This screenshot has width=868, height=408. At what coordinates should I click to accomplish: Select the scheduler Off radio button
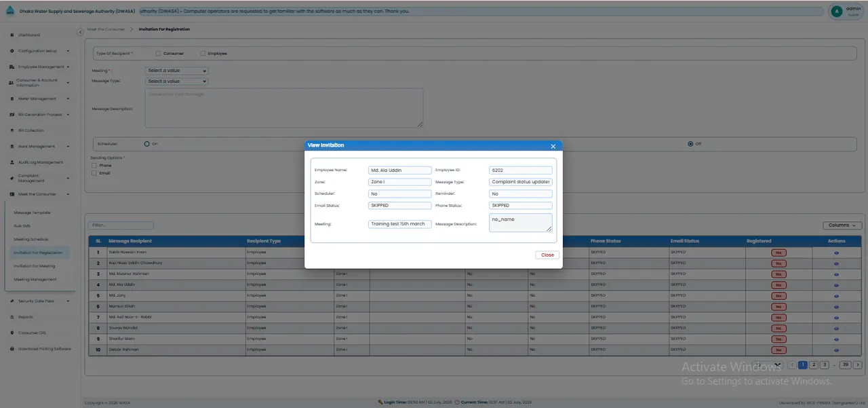pyautogui.click(x=690, y=144)
